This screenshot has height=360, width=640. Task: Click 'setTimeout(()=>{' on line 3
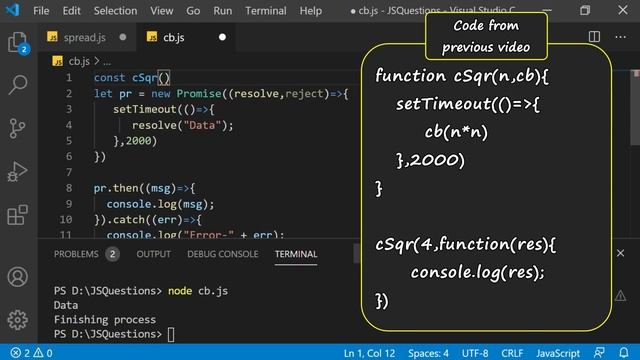tap(164, 109)
